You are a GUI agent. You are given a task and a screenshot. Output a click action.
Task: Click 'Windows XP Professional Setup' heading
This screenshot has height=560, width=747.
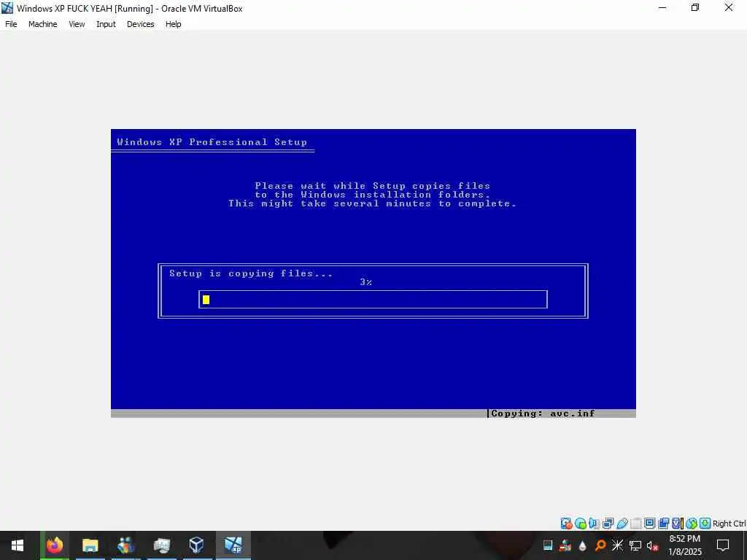click(212, 142)
